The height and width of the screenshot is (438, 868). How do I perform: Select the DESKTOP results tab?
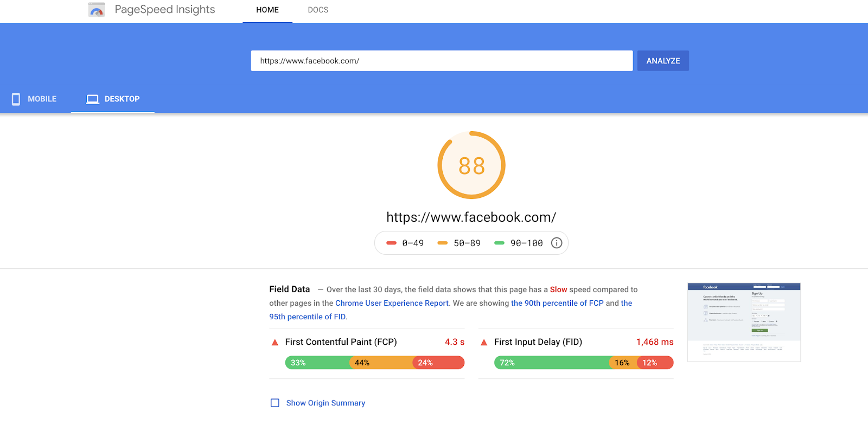[113, 99]
